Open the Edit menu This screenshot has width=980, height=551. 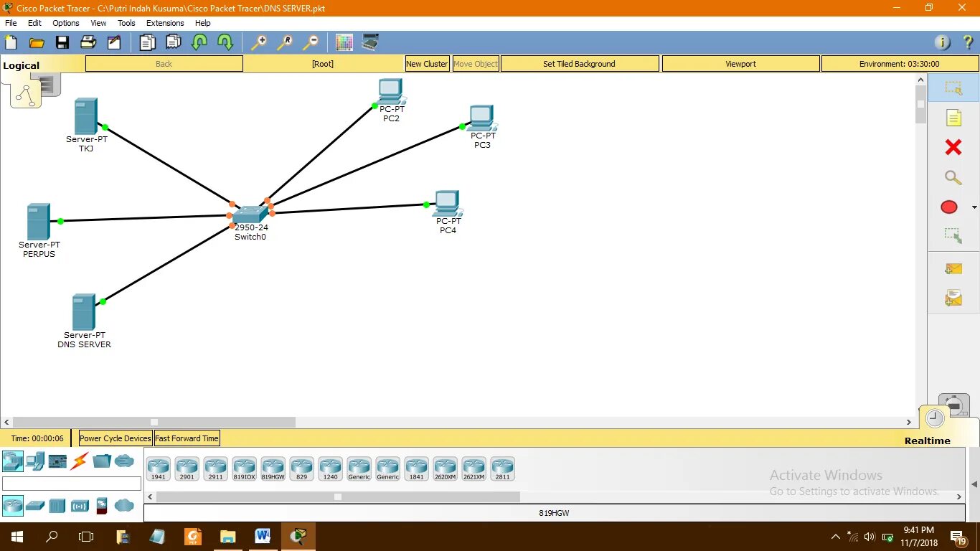click(x=34, y=23)
